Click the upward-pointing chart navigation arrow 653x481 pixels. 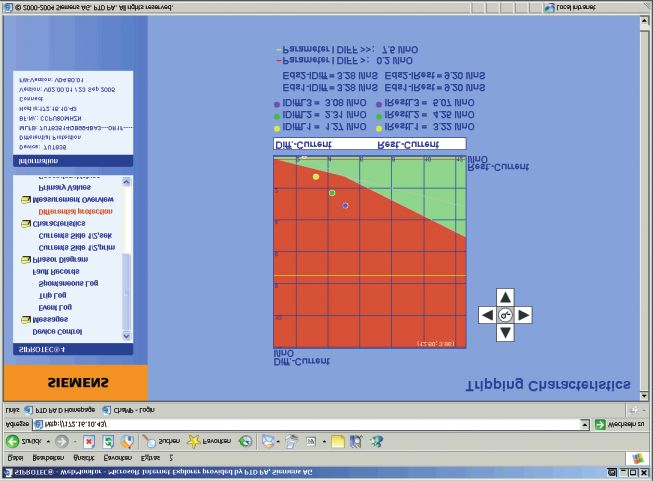pos(505,297)
